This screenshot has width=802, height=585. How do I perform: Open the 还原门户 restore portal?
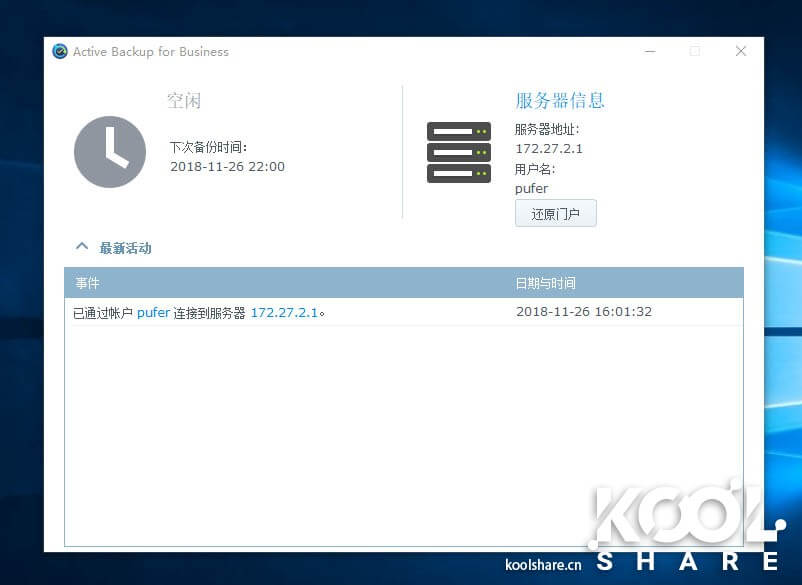[555, 213]
